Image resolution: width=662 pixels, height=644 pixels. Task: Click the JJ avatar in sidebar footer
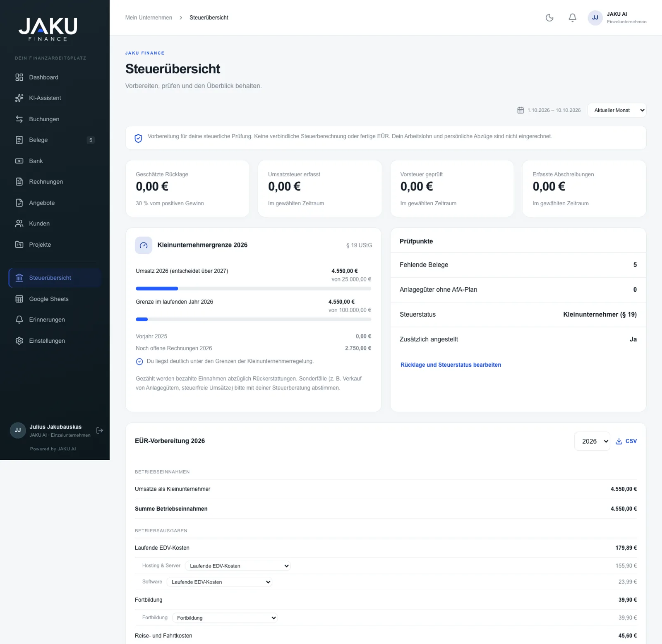point(18,430)
